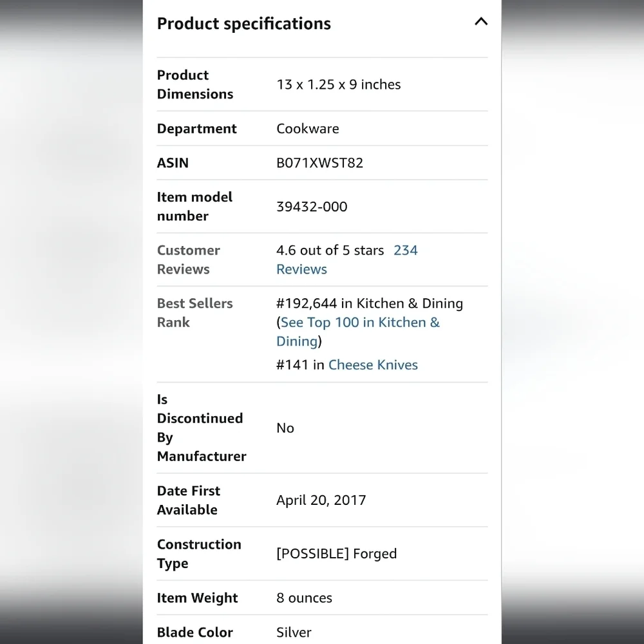Select the ASIN value B071XWST82
Screen dimensions: 644x644
[x=319, y=163]
